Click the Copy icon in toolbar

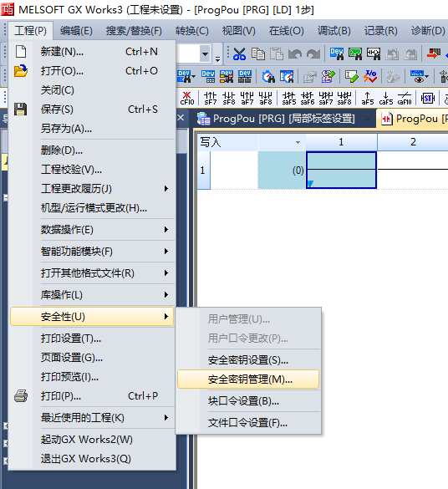pyautogui.click(x=257, y=54)
